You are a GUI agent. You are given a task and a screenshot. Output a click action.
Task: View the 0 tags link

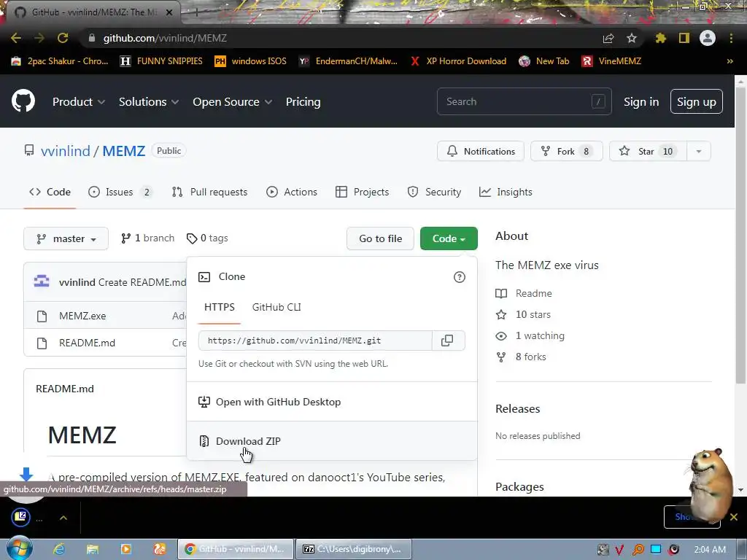(x=207, y=238)
